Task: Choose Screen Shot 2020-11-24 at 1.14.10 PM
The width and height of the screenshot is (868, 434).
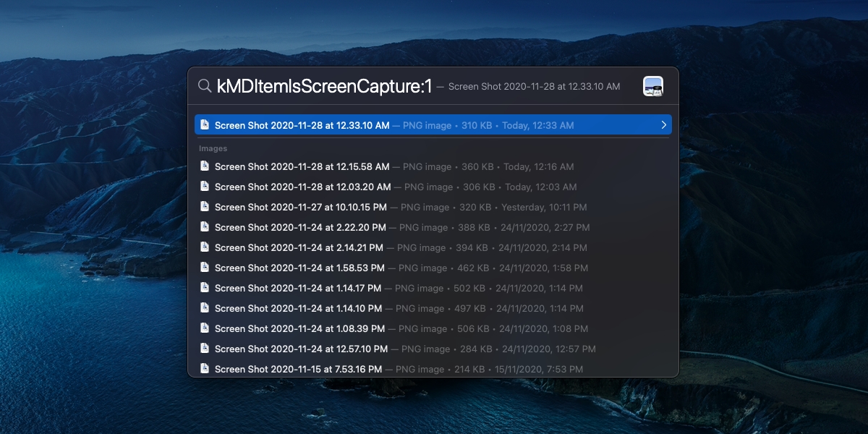Action: pos(433,308)
